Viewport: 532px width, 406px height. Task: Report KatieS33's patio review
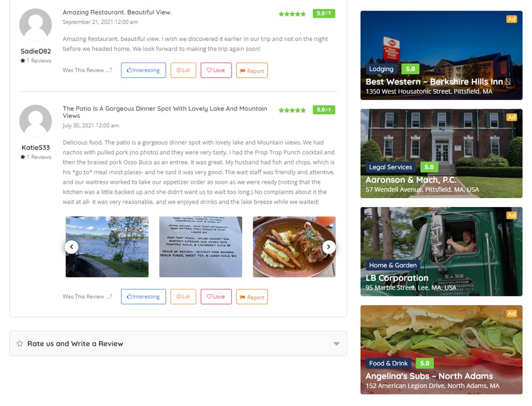pos(252,297)
